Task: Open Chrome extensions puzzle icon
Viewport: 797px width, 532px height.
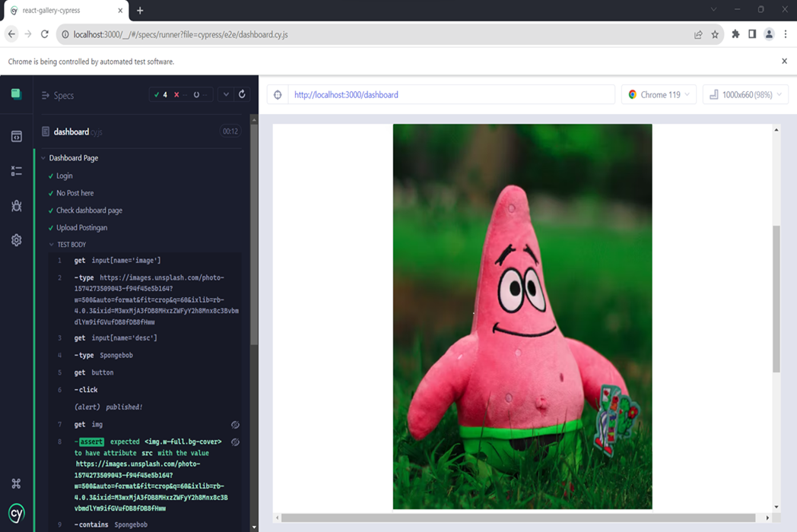Action: 735,34
